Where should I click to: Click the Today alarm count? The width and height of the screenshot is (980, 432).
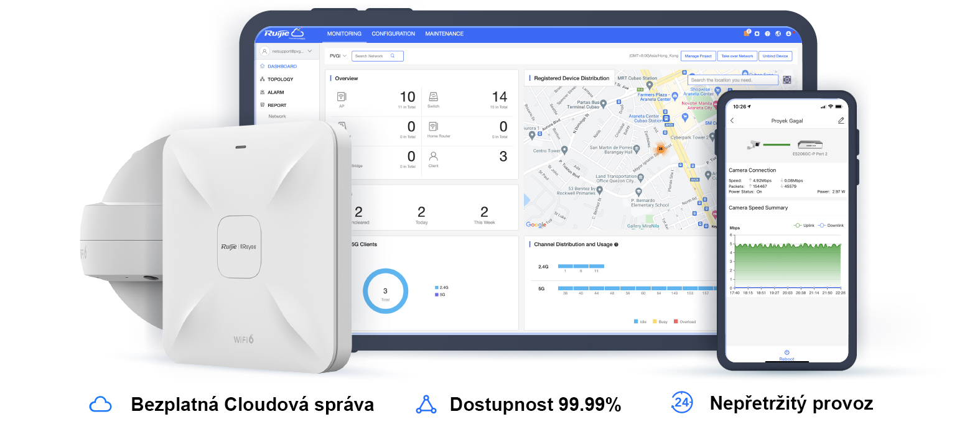(421, 212)
